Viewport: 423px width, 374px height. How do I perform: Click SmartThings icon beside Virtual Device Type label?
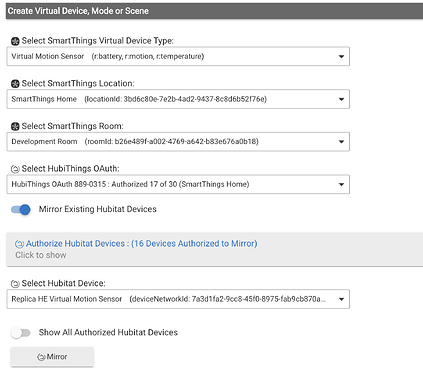(x=15, y=41)
